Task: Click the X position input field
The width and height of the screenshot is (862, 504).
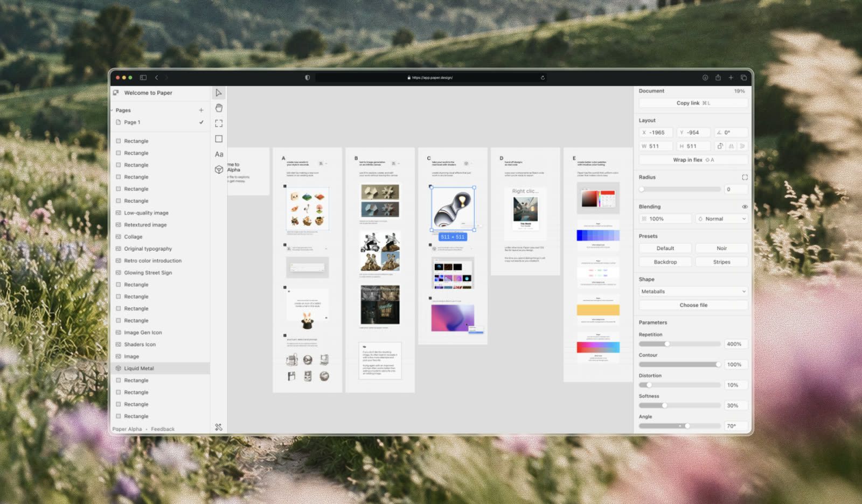Action: coord(656,132)
